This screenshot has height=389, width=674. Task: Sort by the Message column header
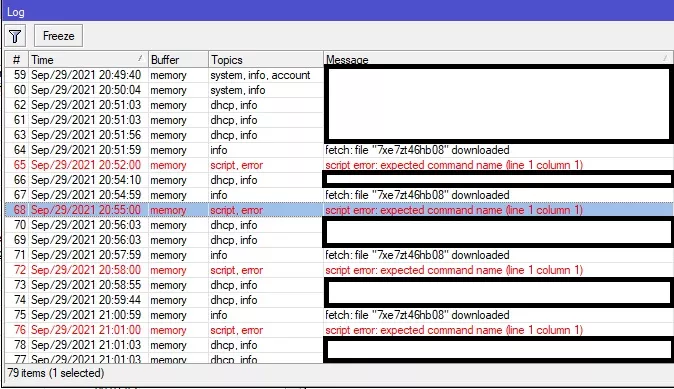[498, 60]
